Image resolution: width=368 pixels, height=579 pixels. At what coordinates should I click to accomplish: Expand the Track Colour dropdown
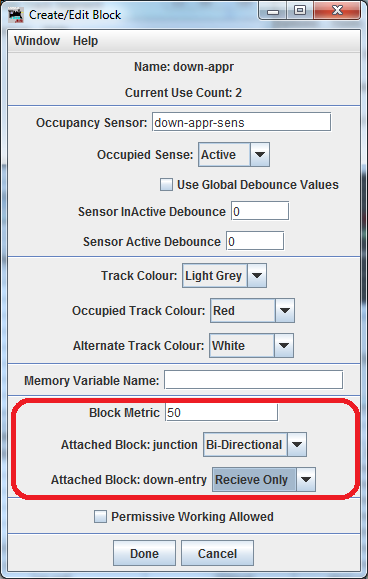[224, 275]
